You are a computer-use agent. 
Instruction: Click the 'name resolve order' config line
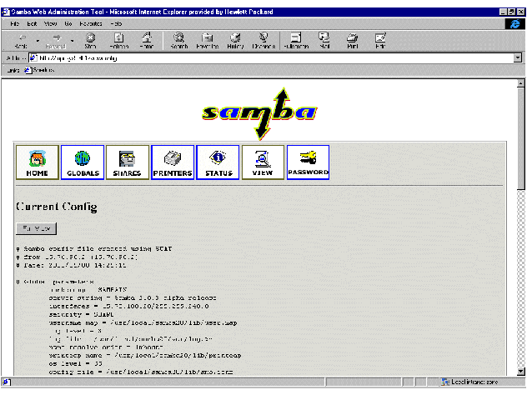(x=106, y=347)
